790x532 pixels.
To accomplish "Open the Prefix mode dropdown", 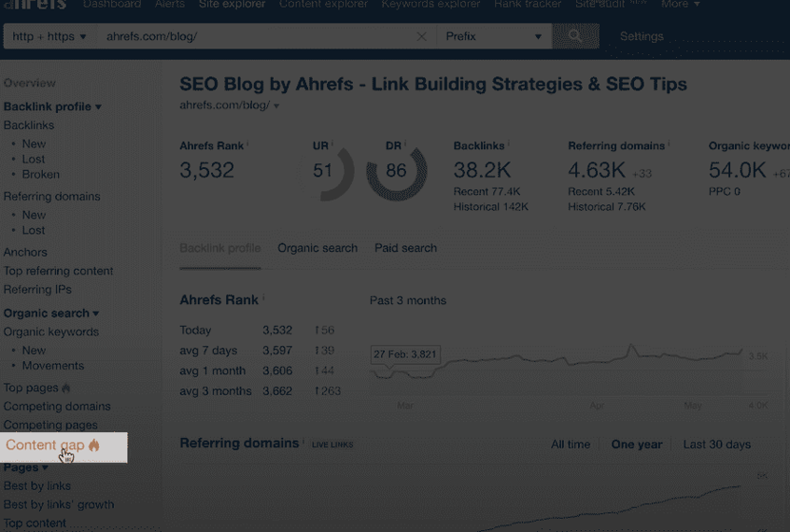I will click(x=493, y=36).
